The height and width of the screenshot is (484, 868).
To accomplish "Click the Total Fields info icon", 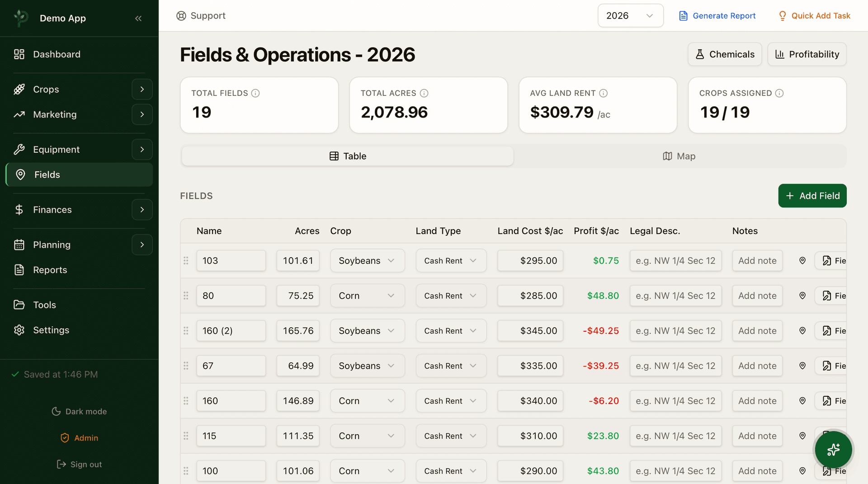I will point(255,93).
